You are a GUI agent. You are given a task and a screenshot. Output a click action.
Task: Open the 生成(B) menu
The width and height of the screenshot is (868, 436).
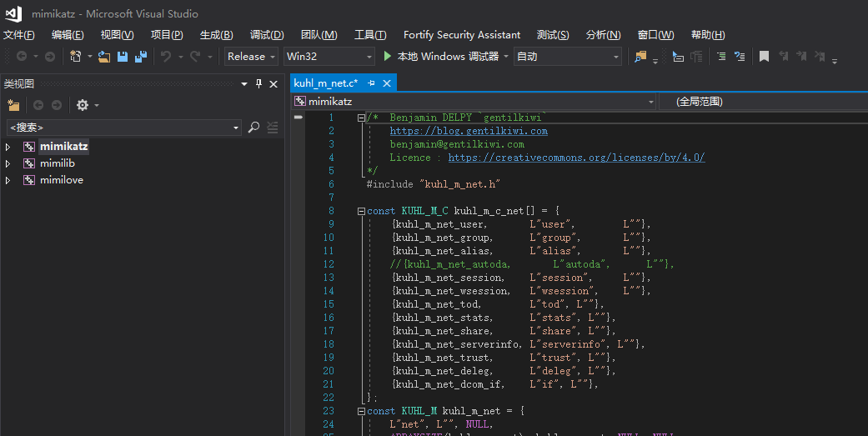(x=216, y=35)
